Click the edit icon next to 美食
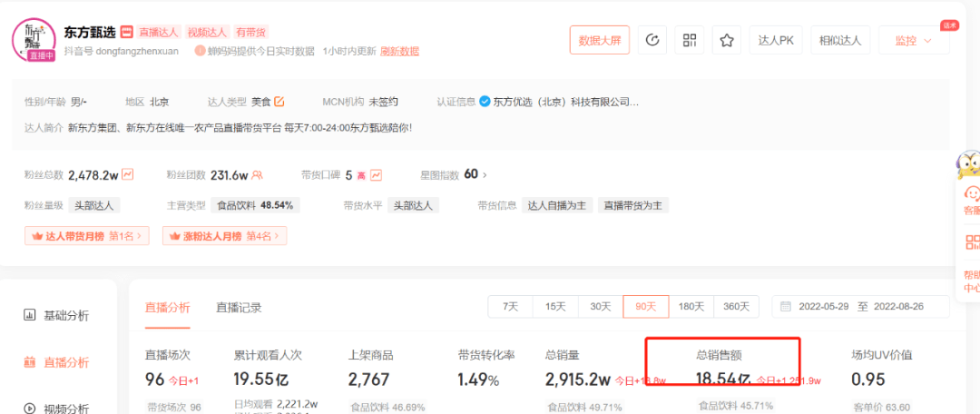 [x=279, y=102]
